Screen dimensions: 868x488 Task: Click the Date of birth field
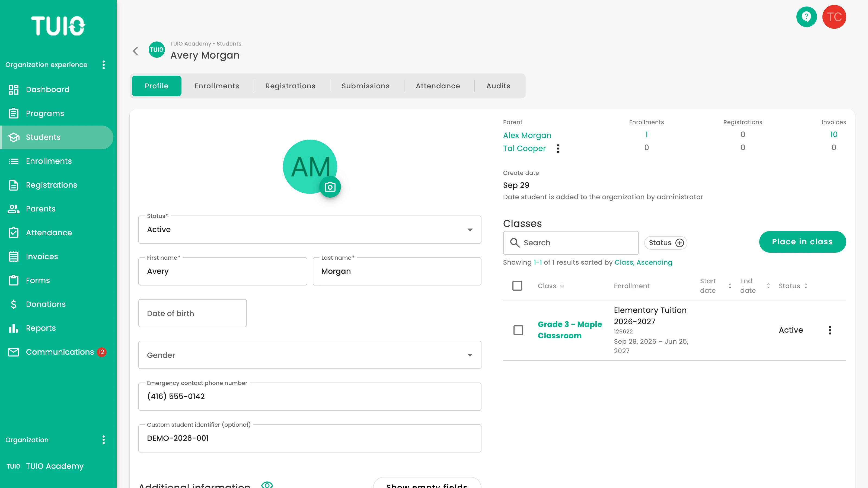[x=192, y=313]
